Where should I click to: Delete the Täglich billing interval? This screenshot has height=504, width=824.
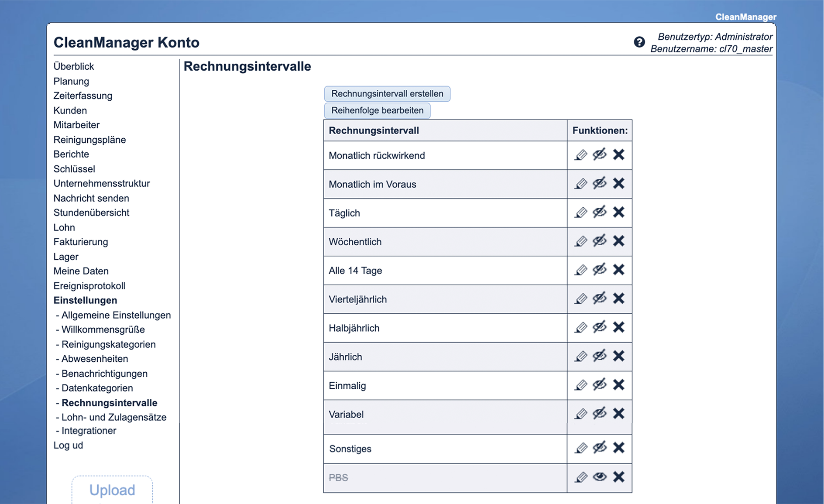click(618, 213)
